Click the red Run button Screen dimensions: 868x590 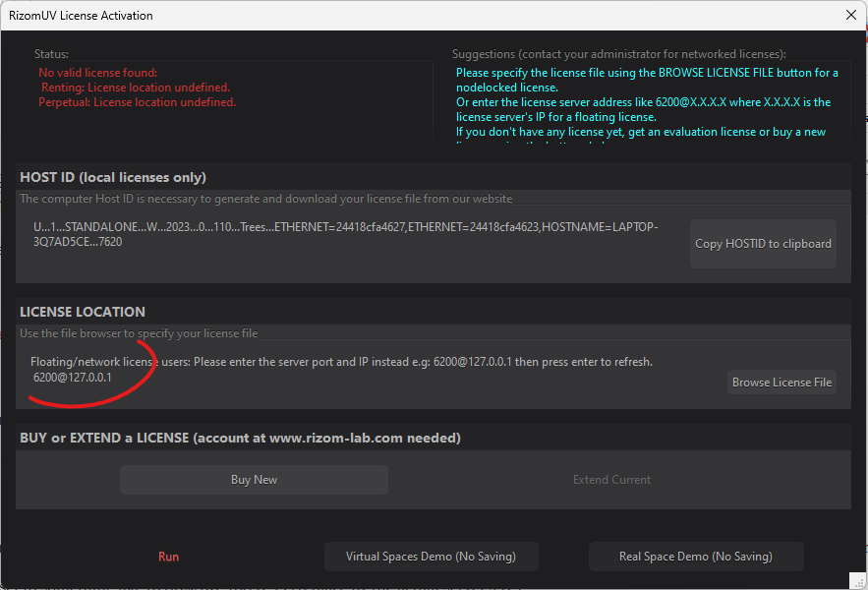(x=168, y=557)
